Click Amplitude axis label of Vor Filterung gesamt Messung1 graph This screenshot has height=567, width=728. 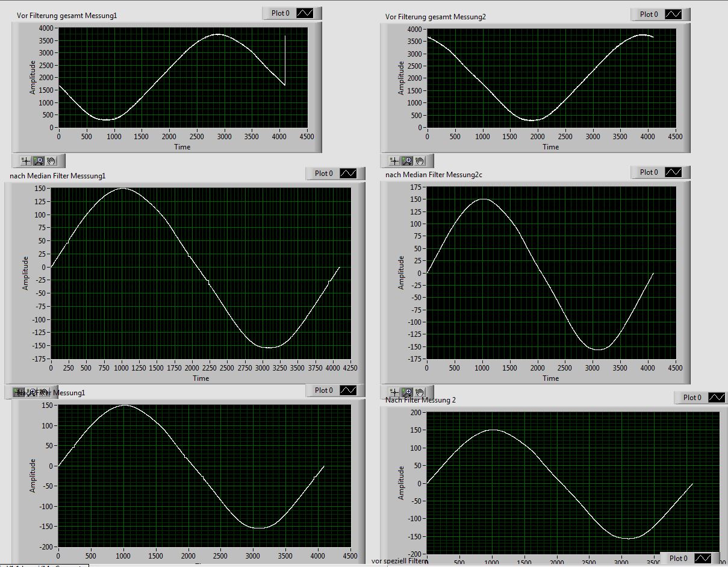pos(33,77)
